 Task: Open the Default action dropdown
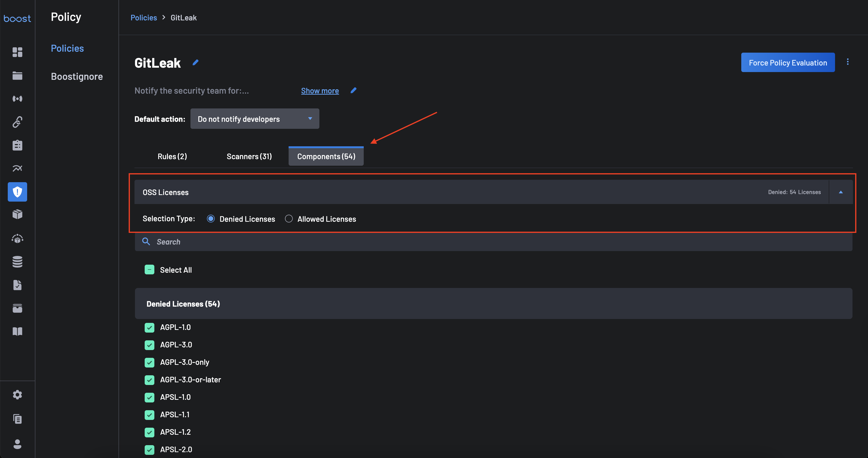tap(254, 119)
